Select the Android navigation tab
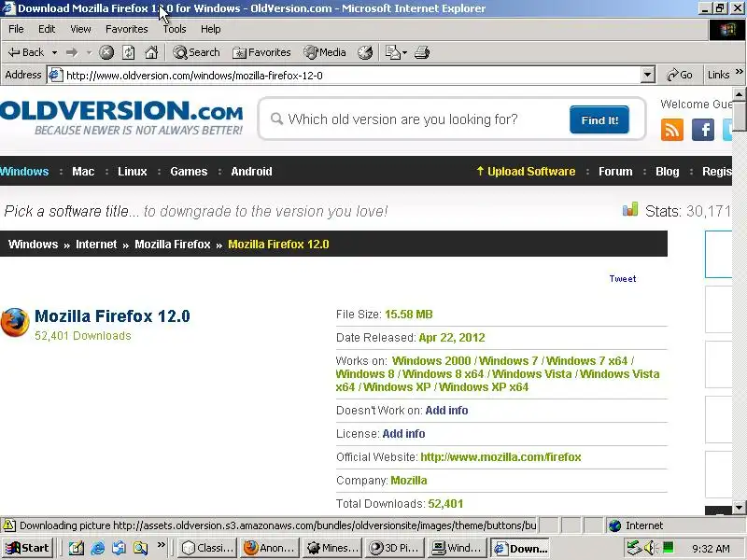 pyautogui.click(x=251, y=172)
